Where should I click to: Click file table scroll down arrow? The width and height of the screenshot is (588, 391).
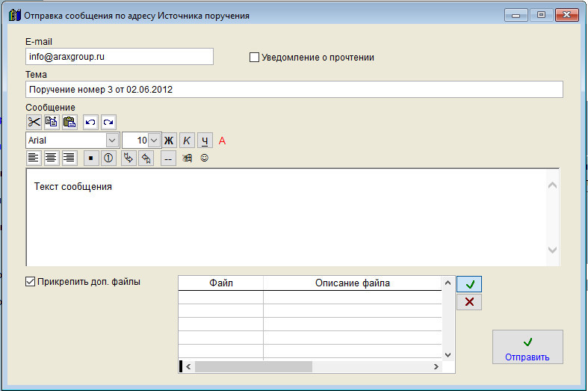point(448,354)
